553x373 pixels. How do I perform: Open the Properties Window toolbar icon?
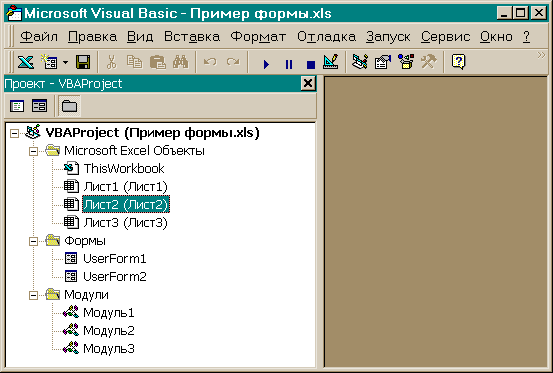383,62
